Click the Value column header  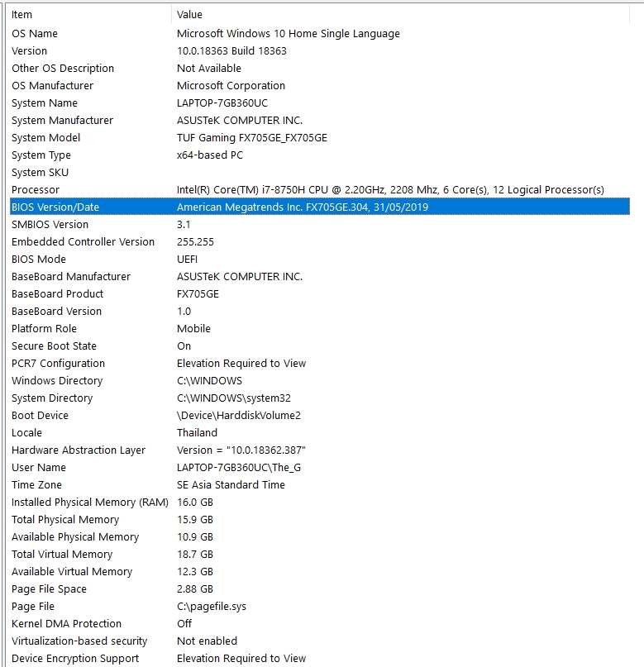click(x=400, y=14)
